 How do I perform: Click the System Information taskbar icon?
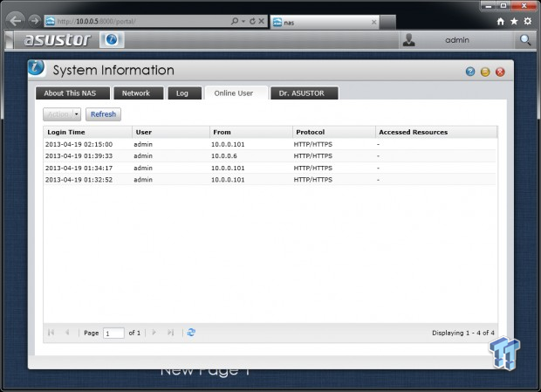(112, 39)
